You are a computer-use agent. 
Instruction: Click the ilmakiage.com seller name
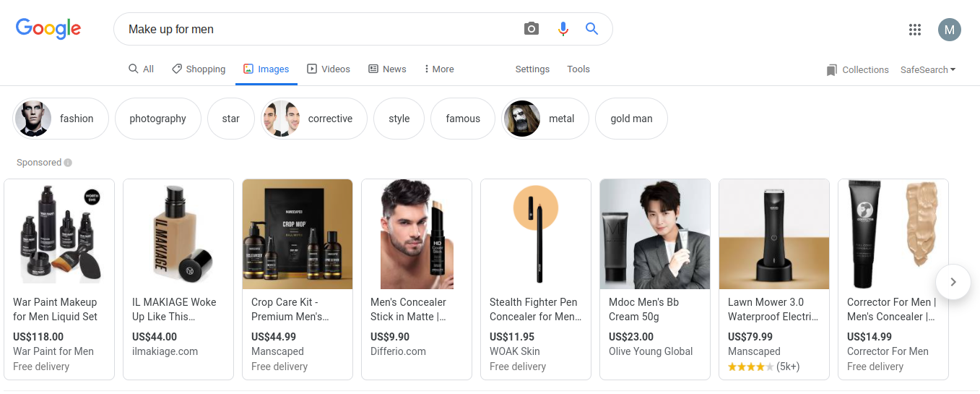[165, 351]
